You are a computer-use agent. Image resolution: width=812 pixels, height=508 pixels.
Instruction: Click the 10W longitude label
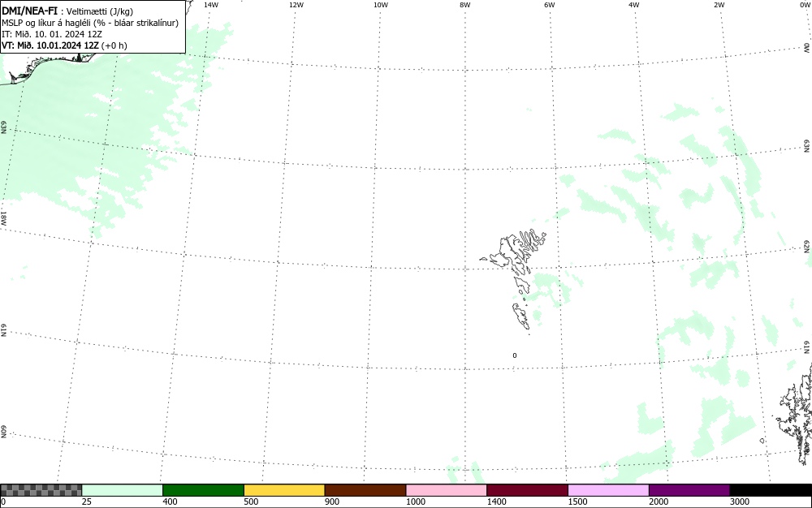tap(381, 5)
